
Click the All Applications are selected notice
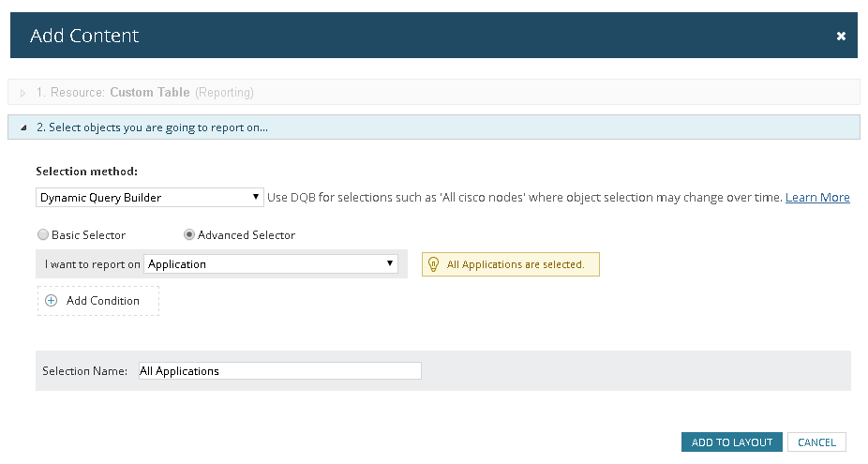pyautogui.click(x=510, y=264)
